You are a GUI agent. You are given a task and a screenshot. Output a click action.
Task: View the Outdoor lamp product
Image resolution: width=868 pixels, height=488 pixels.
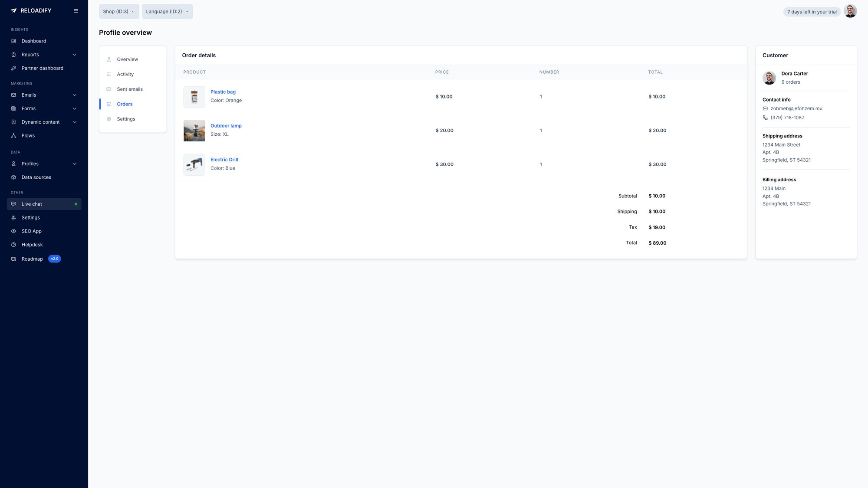[226, 125]
